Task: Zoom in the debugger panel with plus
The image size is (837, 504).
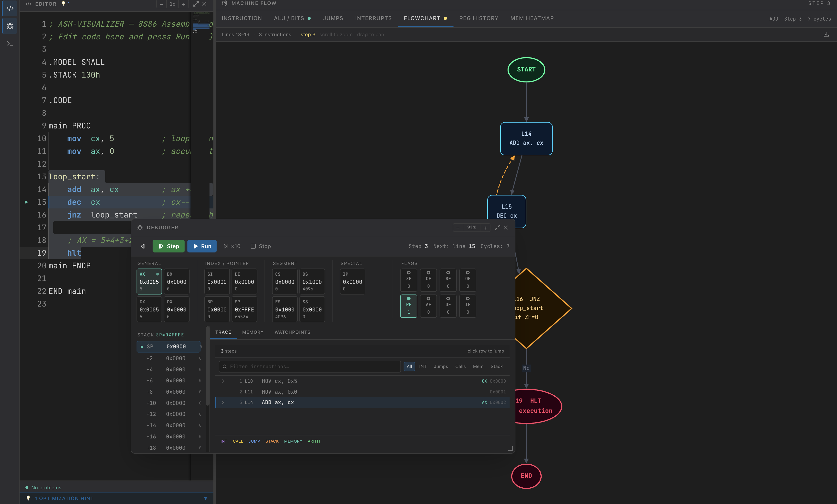Action: [x=485, y=228]
